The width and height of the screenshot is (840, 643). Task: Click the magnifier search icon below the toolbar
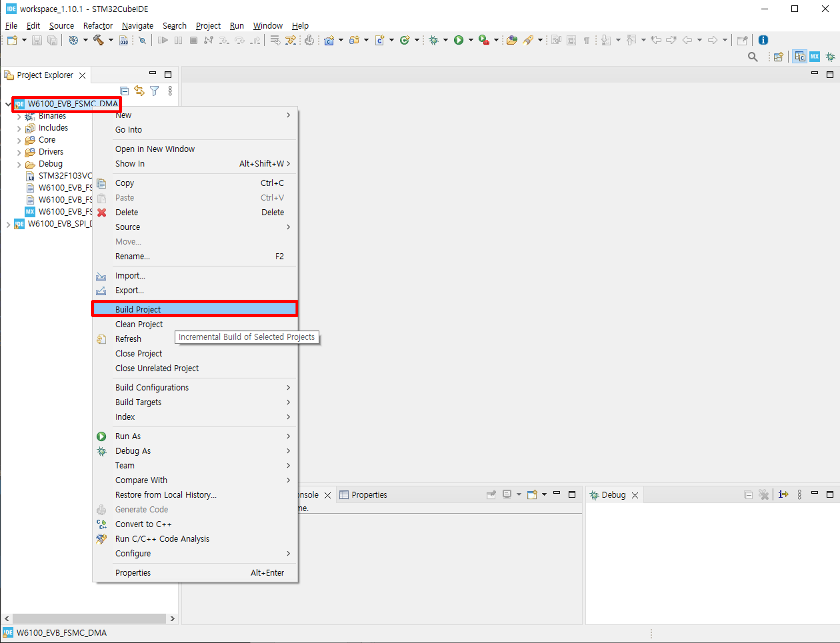(x=752, y=57)
